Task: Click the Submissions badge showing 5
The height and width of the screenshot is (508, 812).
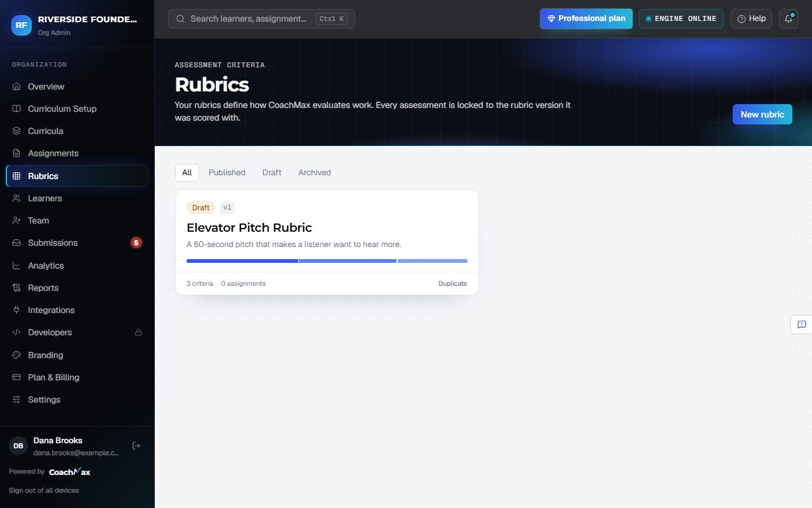Action: click(136, 243)
